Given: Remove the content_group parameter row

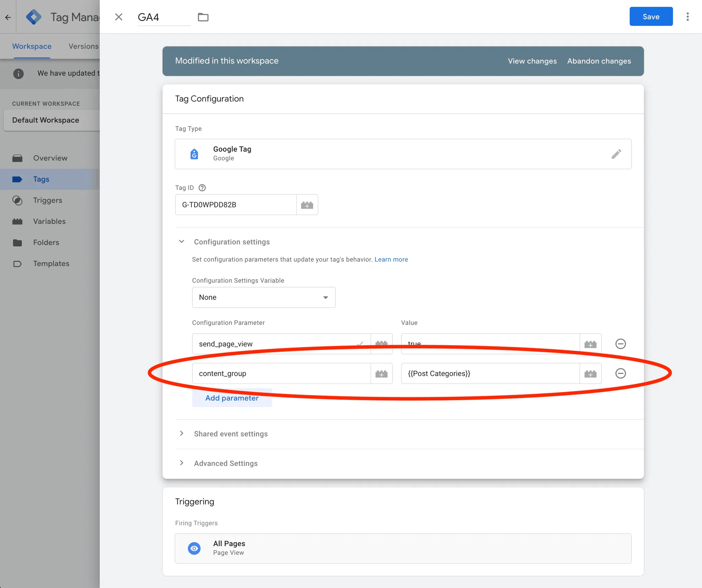Looking at the screenshot, I should [620, 373].
